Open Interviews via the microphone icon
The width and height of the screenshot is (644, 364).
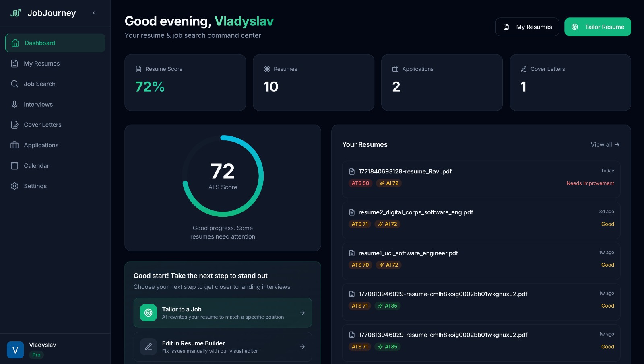[14, 104]
